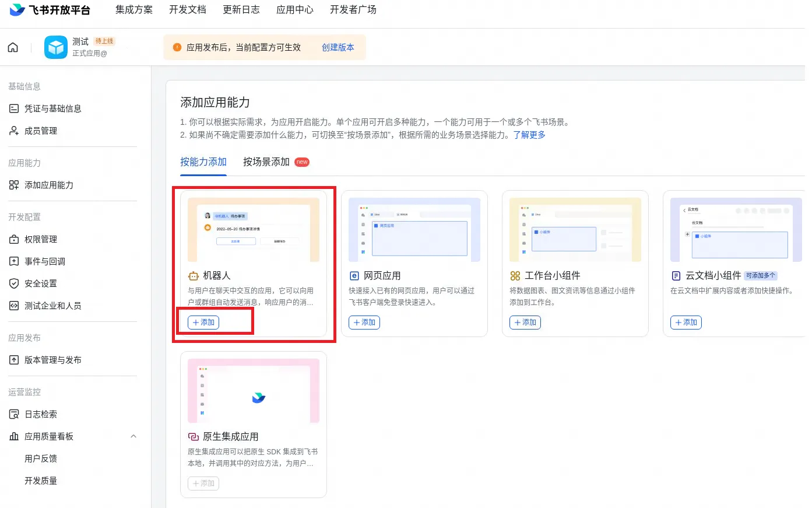Click the robot icon beside 机器人

(194, 276)
